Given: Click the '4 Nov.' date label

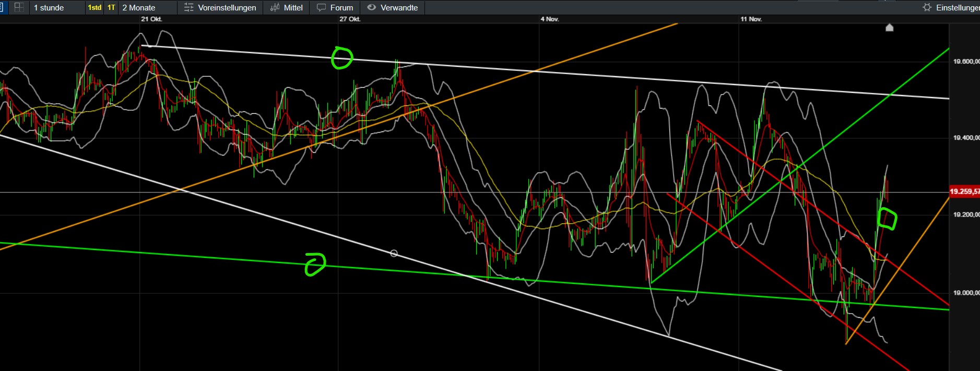Looking at the screenshot, I should [x=550, y=19].
